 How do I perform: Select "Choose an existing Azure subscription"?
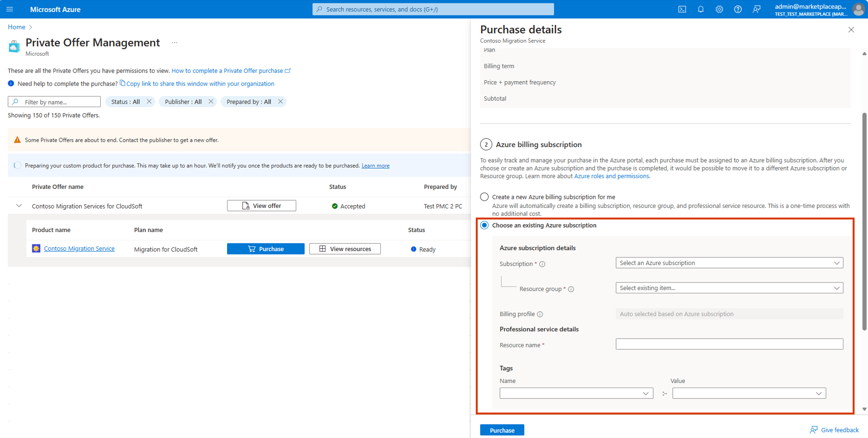484,225
